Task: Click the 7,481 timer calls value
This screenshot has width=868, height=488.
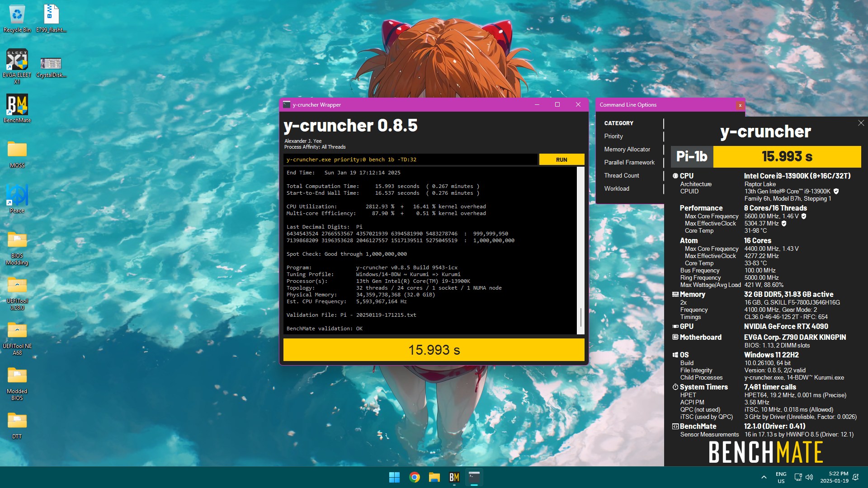Action: click(770, 387)
